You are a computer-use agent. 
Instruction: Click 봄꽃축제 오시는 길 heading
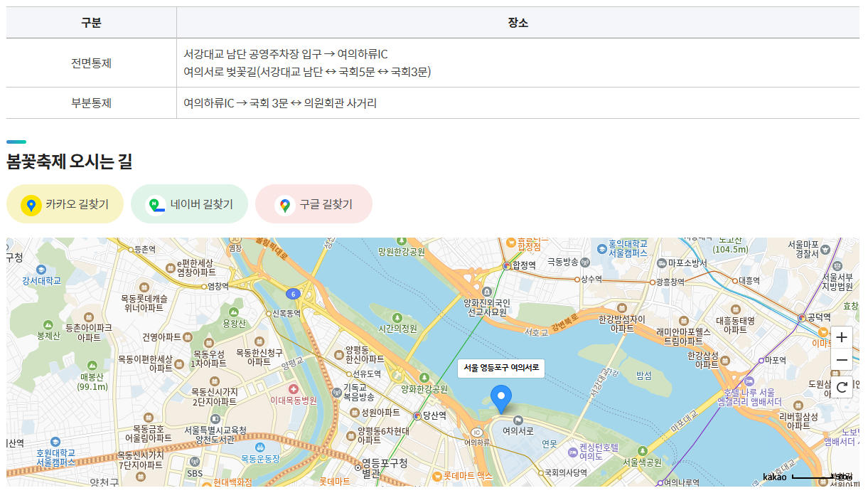point(69,161)
